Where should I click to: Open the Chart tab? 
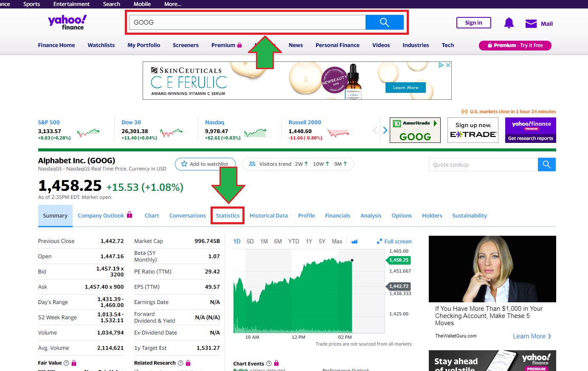152,215
